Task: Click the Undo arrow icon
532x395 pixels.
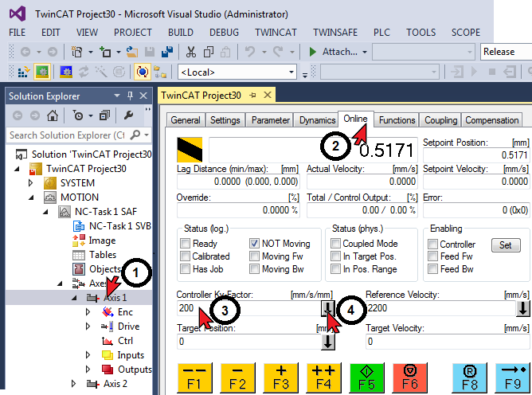Action: tap(250, 52)
